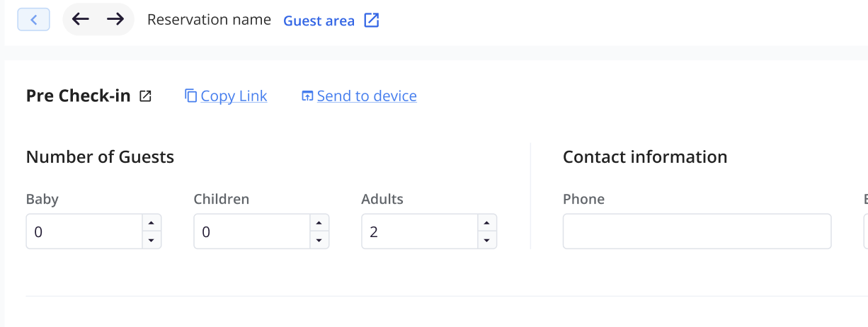Click inside the Adults number field

point(420,231)
